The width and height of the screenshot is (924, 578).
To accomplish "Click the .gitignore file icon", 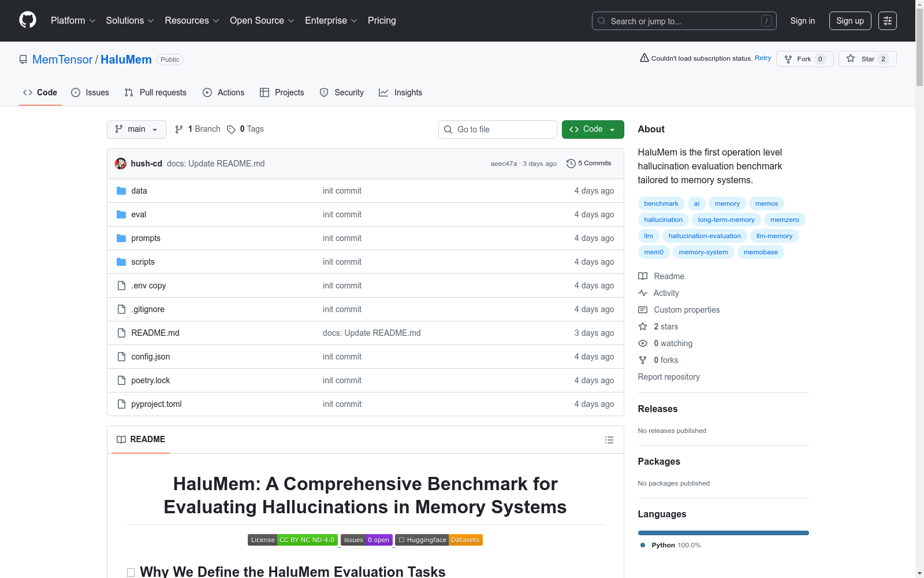I will (121, 309).
